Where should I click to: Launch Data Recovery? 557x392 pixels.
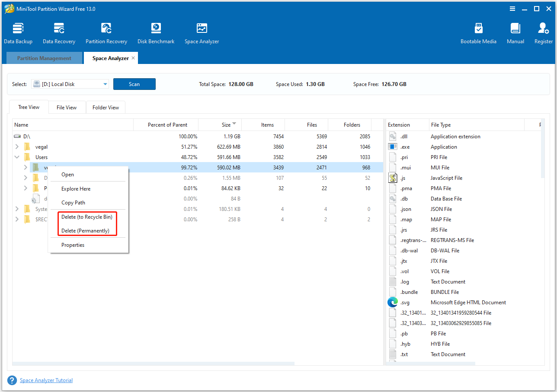pos(59,32)
